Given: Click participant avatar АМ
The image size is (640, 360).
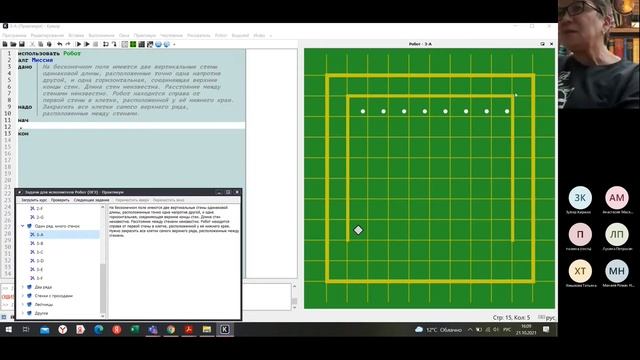Looking at the screenshot, I should 616,198.
